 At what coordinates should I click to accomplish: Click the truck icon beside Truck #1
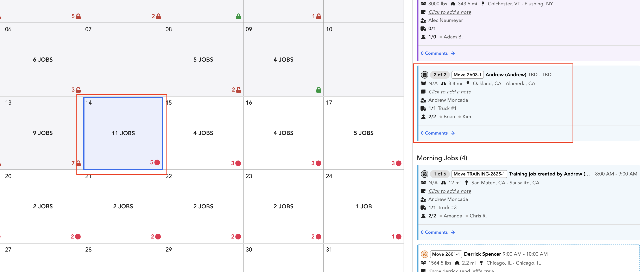(423, 108)
